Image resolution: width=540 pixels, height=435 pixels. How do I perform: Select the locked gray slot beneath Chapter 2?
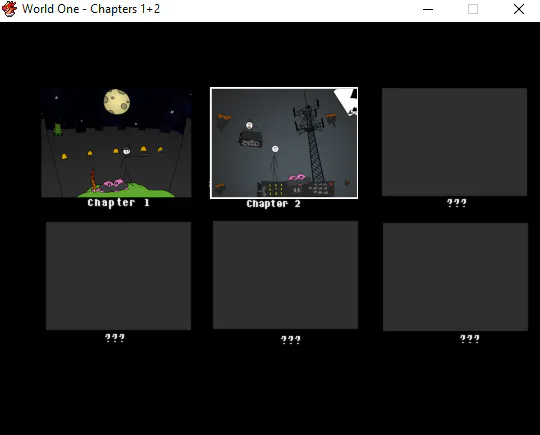[x=285, y=275]
